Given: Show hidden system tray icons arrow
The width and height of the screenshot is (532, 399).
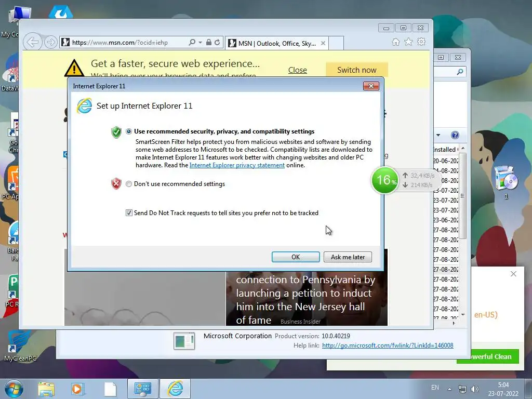Looking at the screenshot, I should coord(449,389).
